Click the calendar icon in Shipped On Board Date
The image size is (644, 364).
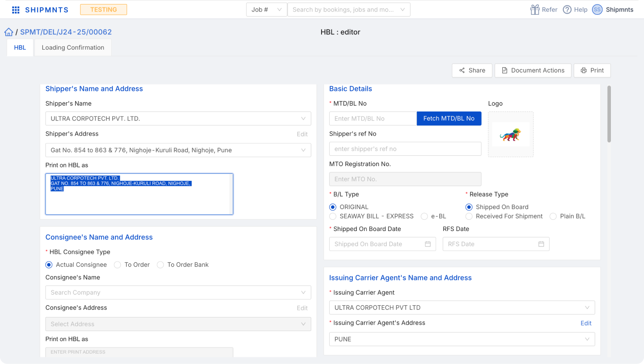tap(428, 244)
